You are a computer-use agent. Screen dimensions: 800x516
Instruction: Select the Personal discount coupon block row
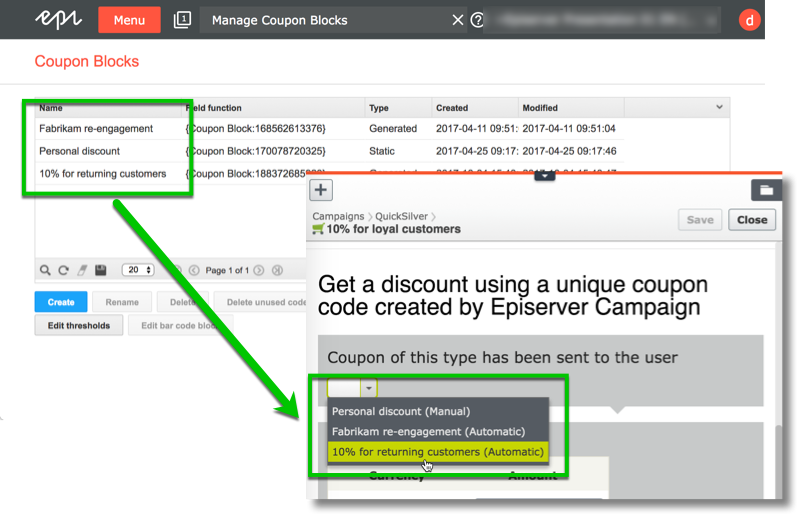tap(80, 151)
